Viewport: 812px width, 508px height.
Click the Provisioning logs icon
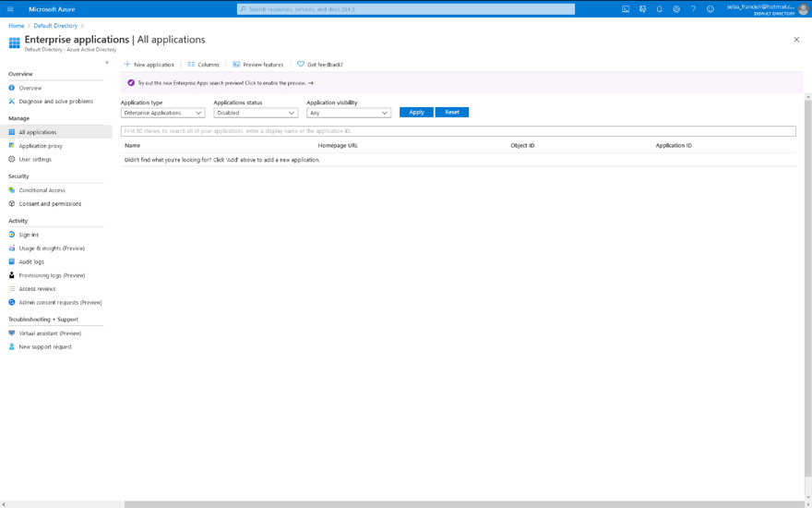12,275
